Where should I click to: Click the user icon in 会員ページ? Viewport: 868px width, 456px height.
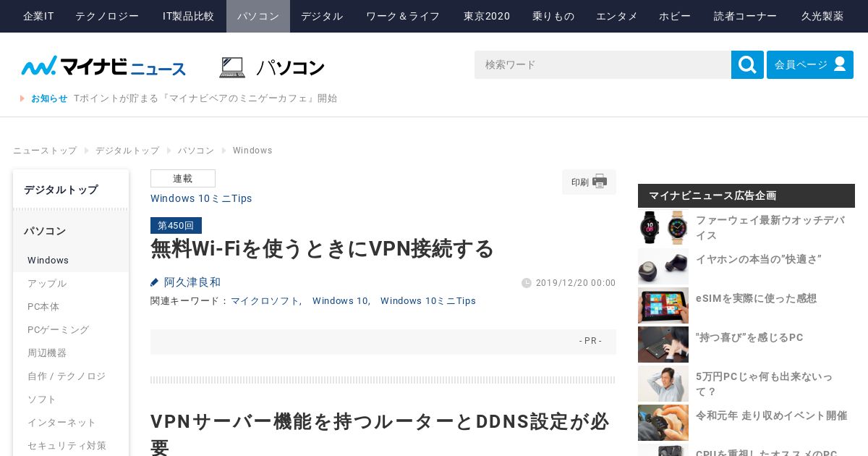[x=840, y=64]
